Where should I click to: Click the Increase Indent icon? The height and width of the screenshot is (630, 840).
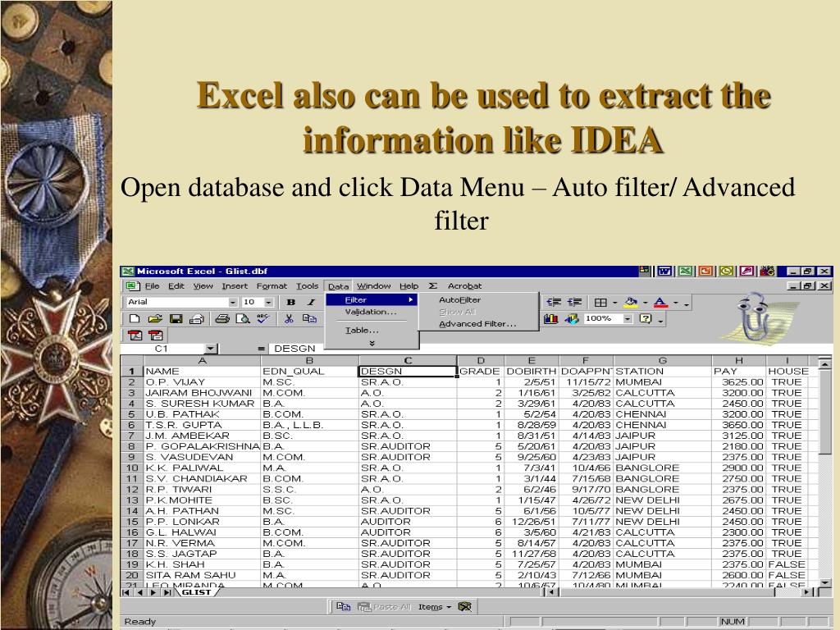coord(574,302)
